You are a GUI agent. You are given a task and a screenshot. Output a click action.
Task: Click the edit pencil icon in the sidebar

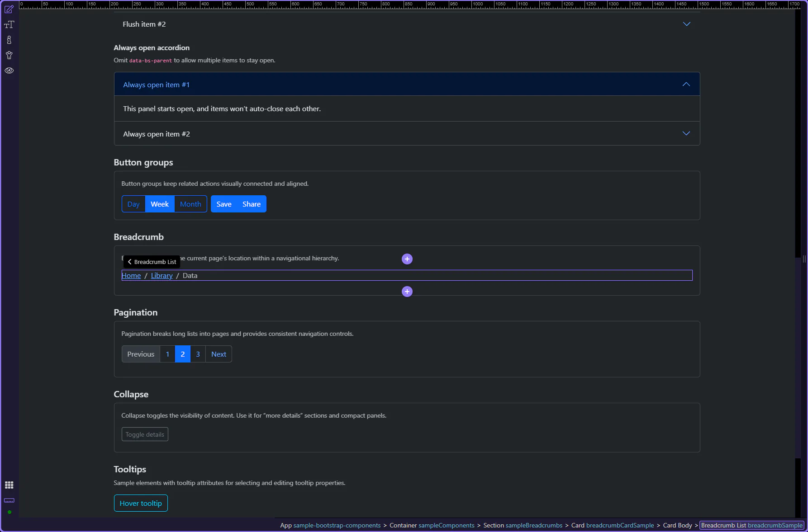[9, 9]
